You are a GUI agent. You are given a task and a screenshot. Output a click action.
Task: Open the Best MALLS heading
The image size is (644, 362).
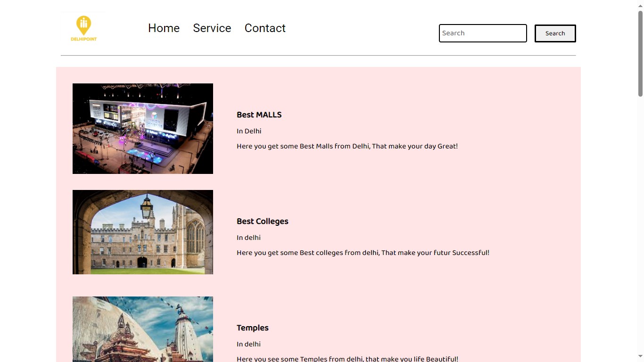(259, 115)
